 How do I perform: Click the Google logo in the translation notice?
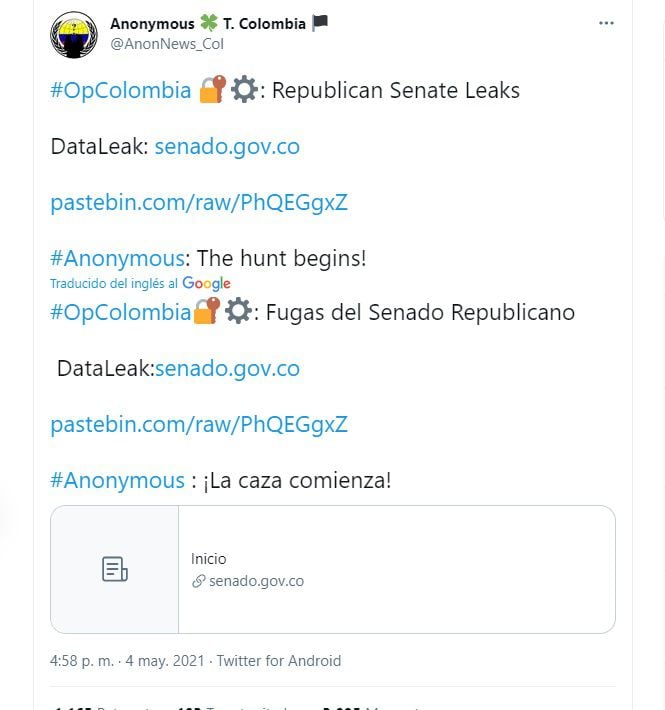pos(206,284)
